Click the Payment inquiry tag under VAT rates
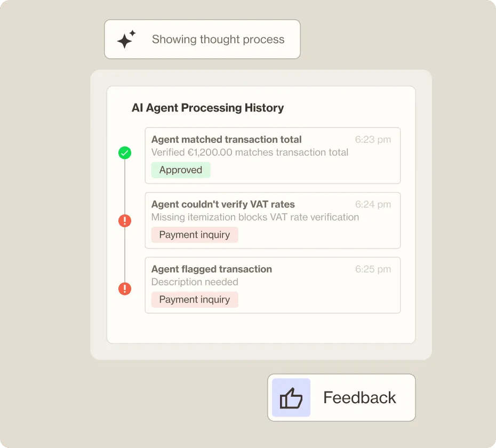 (x=195, y=235)
